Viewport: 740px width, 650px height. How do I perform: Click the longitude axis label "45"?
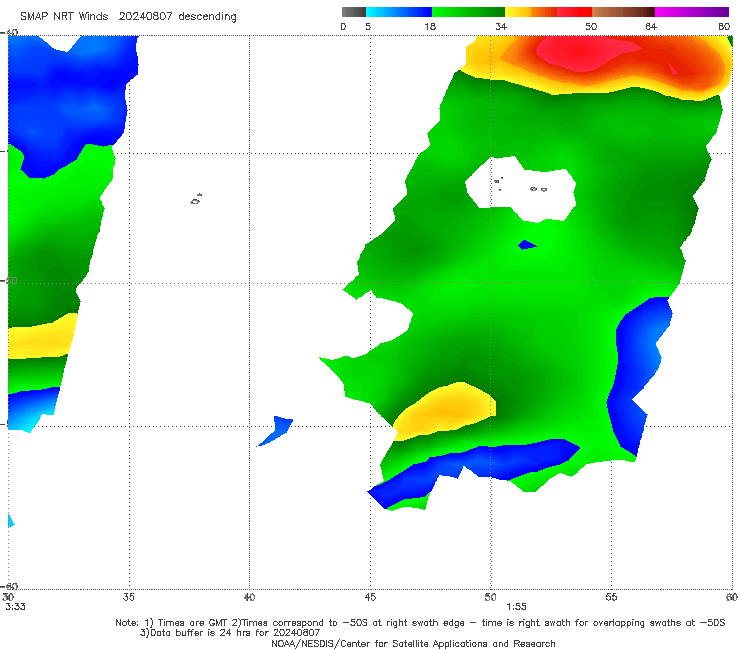point(370,597)
